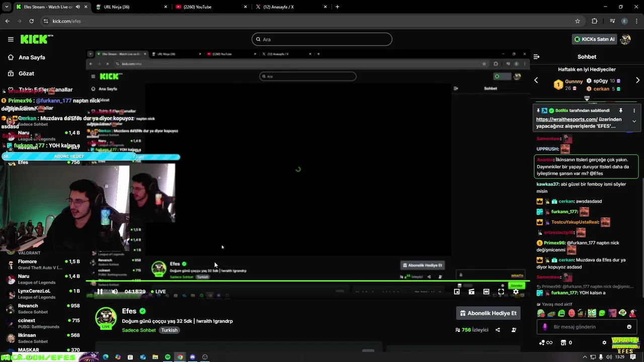
Task: Click Efes channel avatar
Action: pyautogui.click(x=106, y=319)
